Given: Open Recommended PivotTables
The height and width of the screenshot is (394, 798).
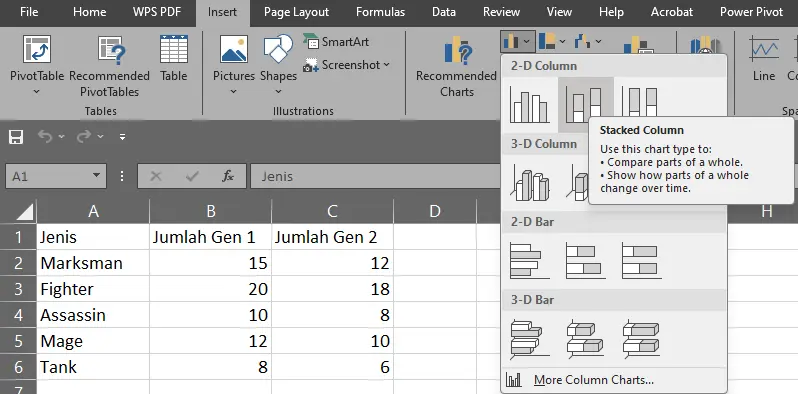Looking at the screenshot, I should pyautogui.click(x=109, y=66).
